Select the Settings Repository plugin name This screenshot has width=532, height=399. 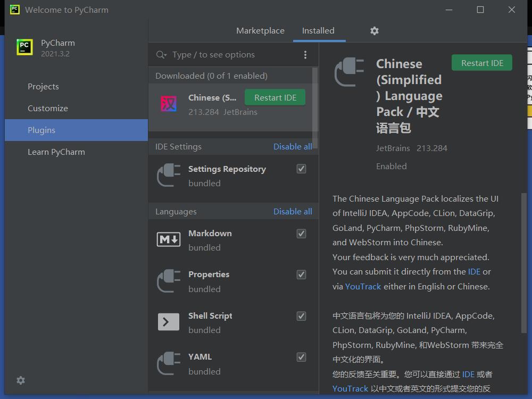[227, 169]
